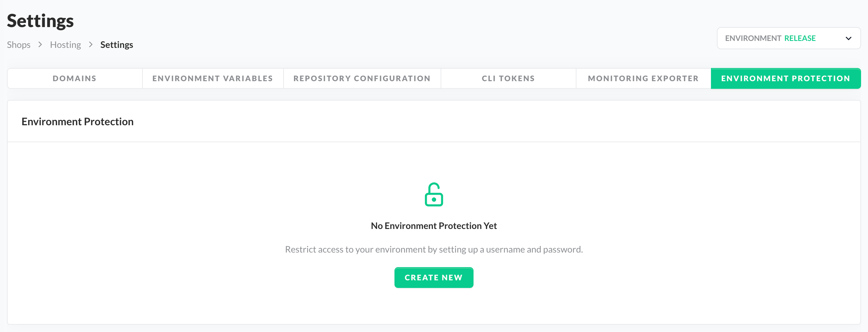This screenshot has height=332, width=868.
Task: Click the chevron arrow after Shops breadcrumb
Action: 40,45
